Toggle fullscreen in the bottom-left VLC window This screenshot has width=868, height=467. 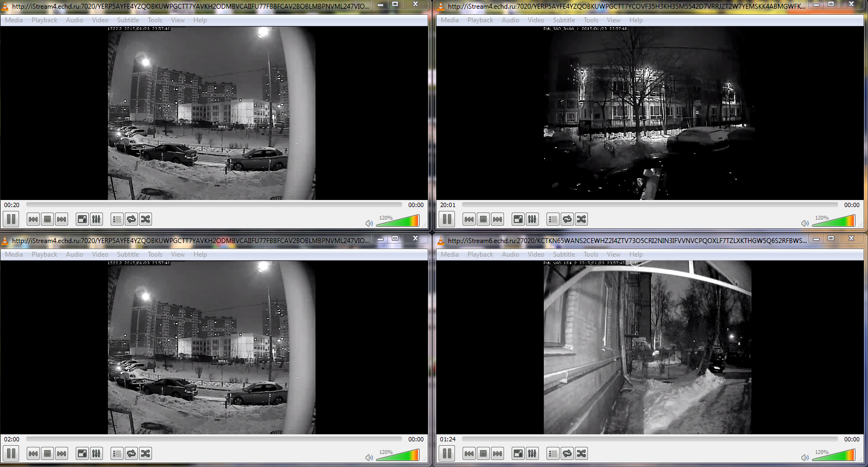(x=82, y=453)
